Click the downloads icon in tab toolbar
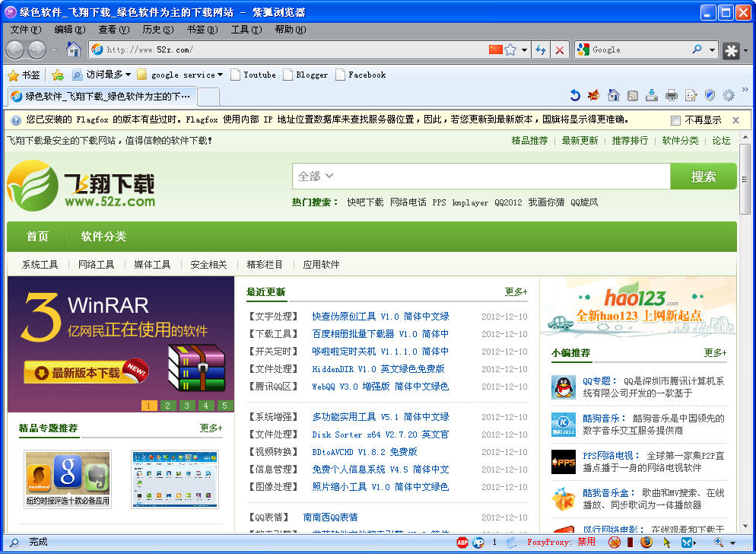This screenshot has width=756, height=554. (651, 95)
